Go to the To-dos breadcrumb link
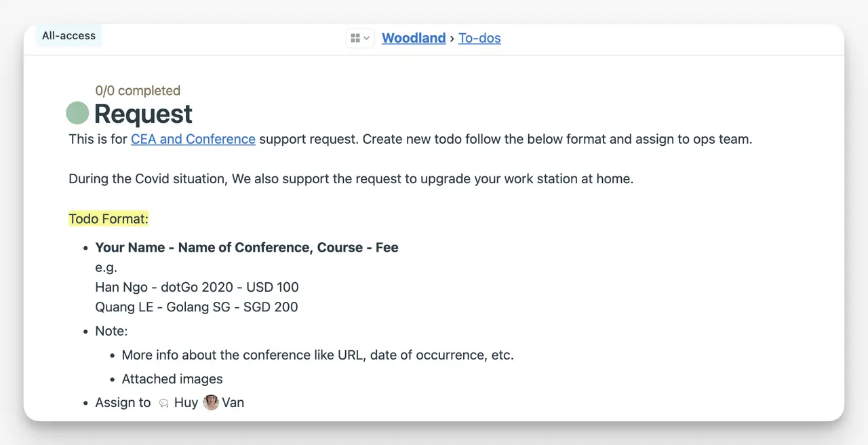The width and height of the screenshot is (868, 445). click(479, 38)
